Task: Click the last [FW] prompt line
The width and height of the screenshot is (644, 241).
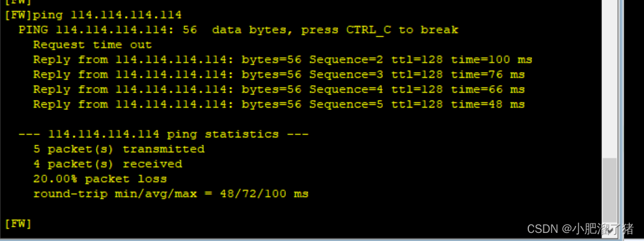Action: 18,224
